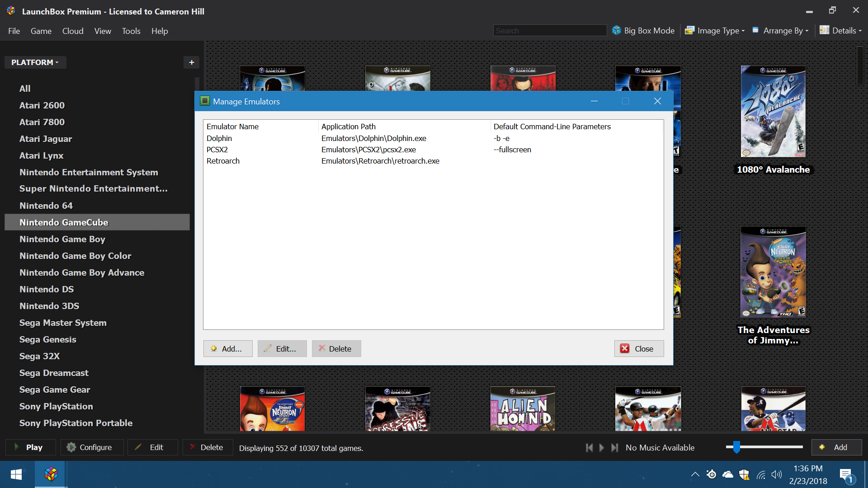Screen dimensions: 868x488
Task: Expand the PLATFORM filter dropdown
Action: (35, 62)
